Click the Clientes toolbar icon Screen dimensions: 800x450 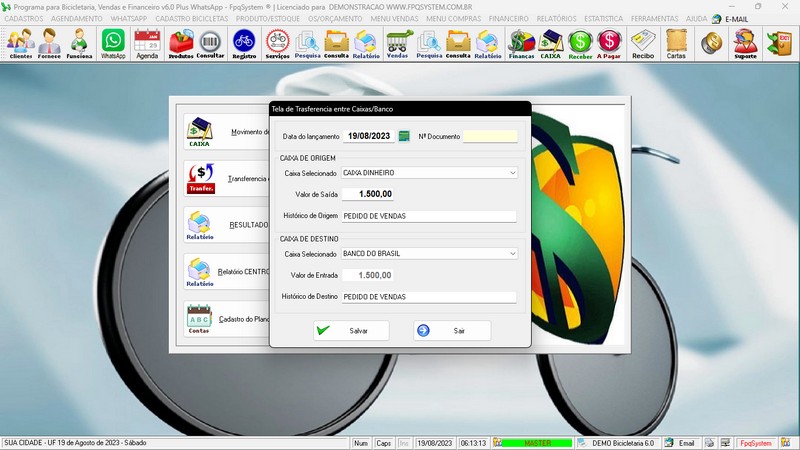click(x=20, y=43)
